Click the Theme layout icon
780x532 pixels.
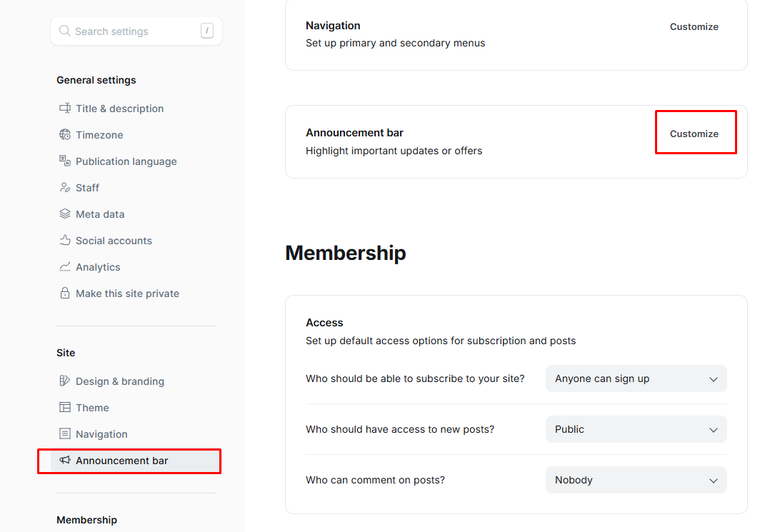[x=64, y=408]
